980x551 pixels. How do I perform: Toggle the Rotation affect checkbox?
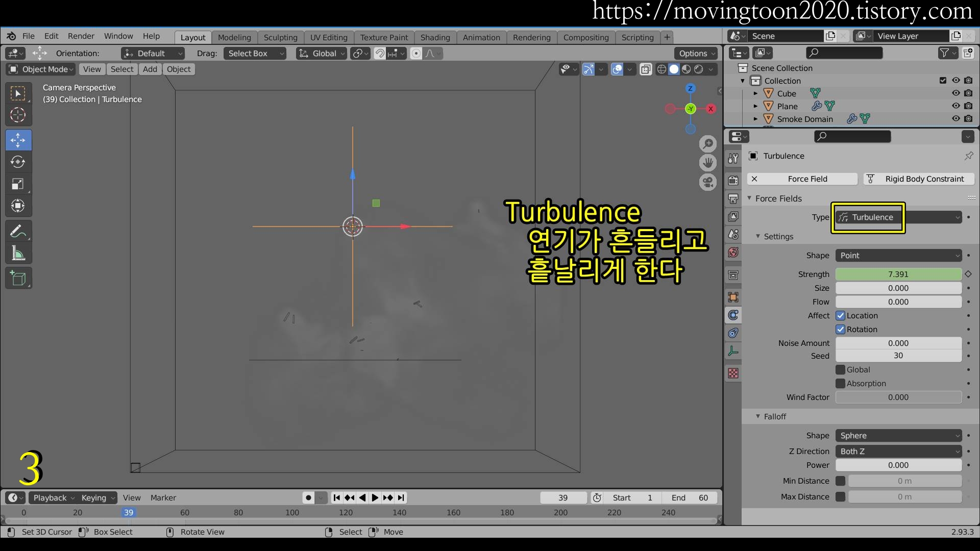click(x=841, y=330)
